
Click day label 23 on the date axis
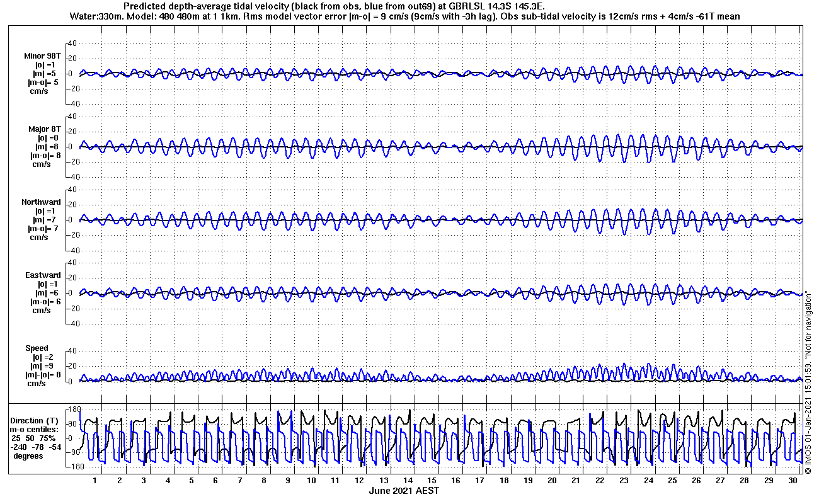coord(624,480)
